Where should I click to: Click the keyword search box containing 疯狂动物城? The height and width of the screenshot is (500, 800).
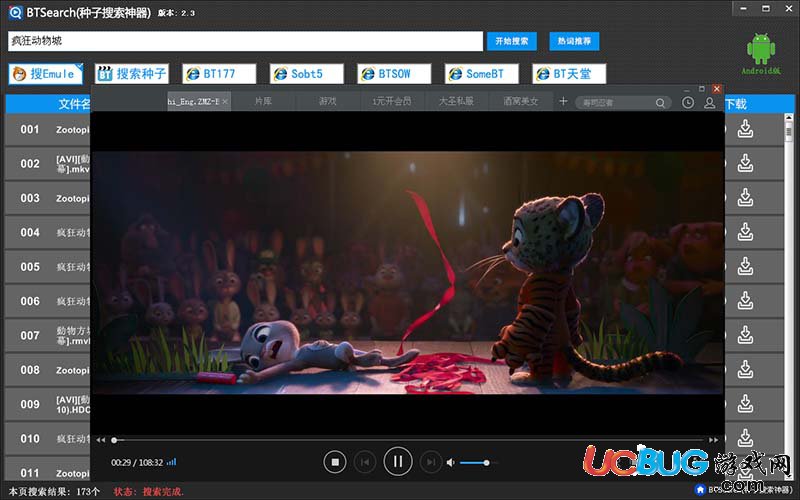(x=245, y=41)
